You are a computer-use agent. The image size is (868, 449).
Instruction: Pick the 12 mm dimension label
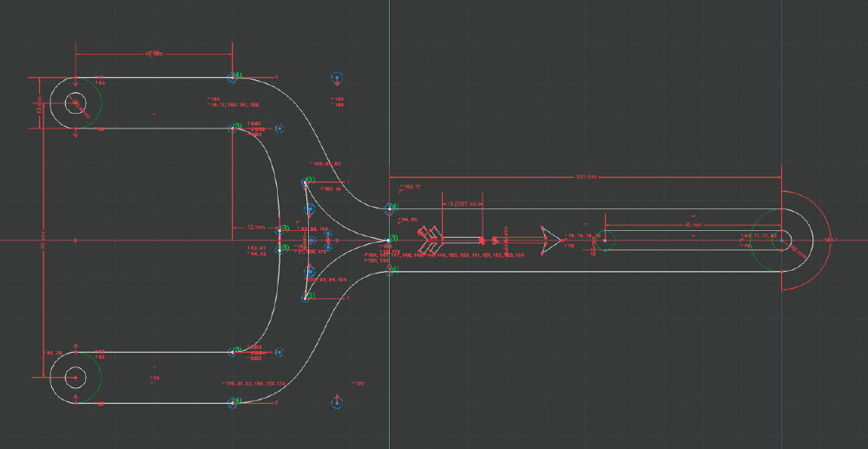click(253, 227)
